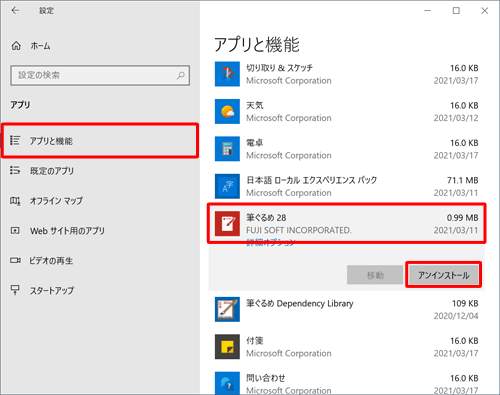Click the 電卓 calculator app icon
This screenshot has width=500, height=395.
coord(227,149)
